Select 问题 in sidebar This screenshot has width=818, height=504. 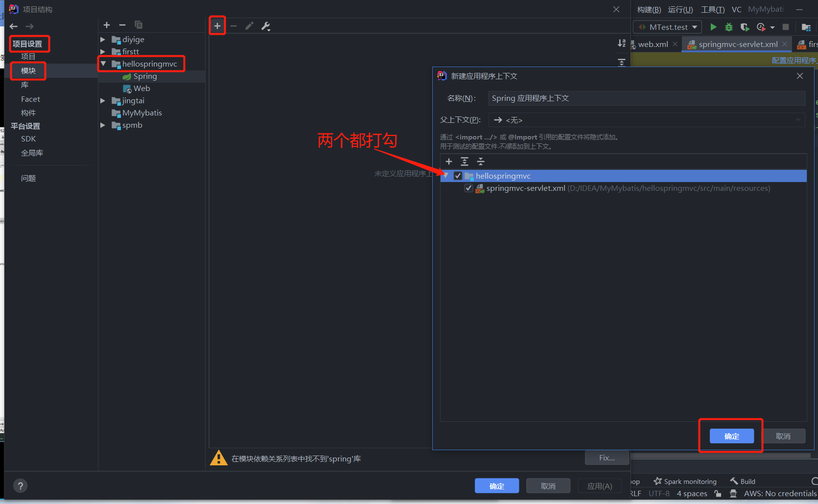pyautogui.click(x=28, y=179)
